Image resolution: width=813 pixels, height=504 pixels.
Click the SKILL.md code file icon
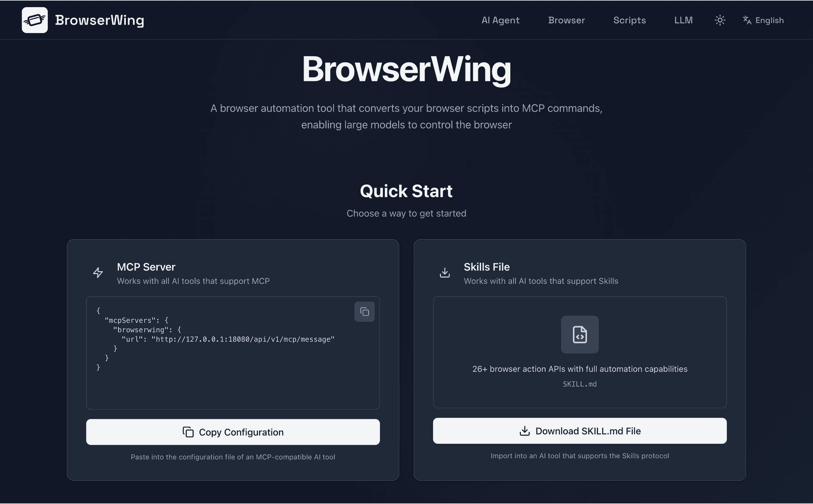(580, 335)
